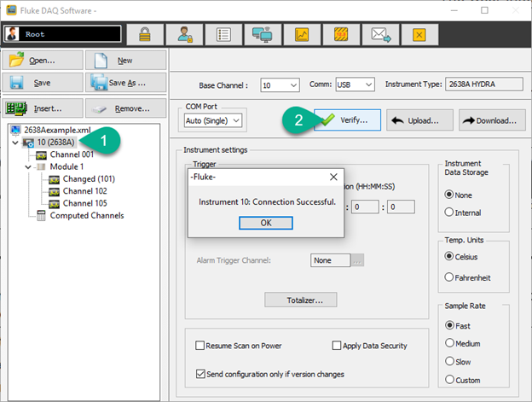532x402 pixels.
Task: Open the mail envelope toolbar icon
Action: pos(380,35)
